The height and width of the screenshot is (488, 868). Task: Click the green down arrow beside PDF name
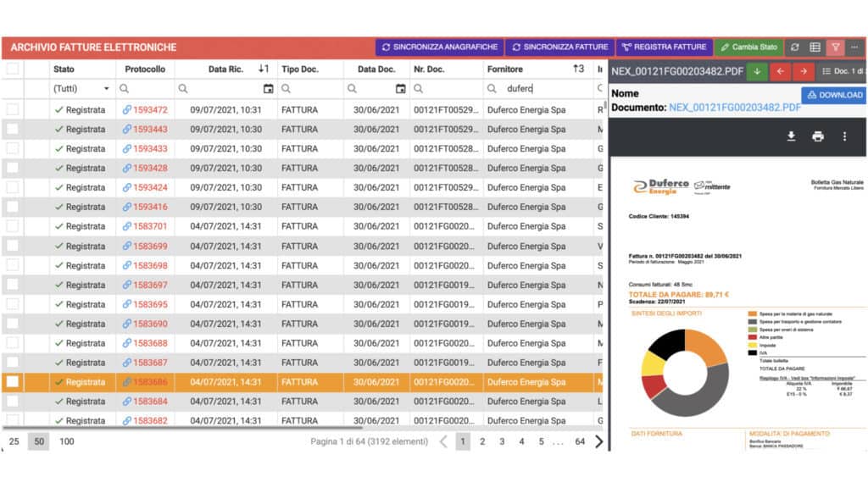757,72
